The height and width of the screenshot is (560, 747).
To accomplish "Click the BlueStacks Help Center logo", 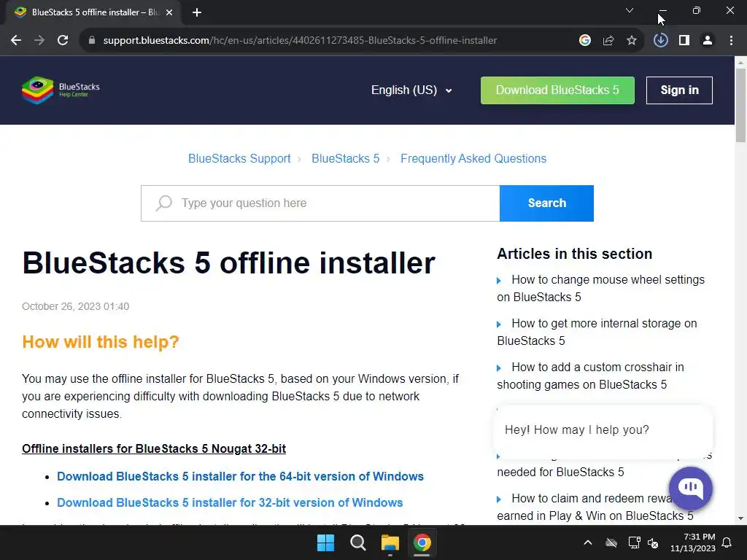I will click(61, 90).
